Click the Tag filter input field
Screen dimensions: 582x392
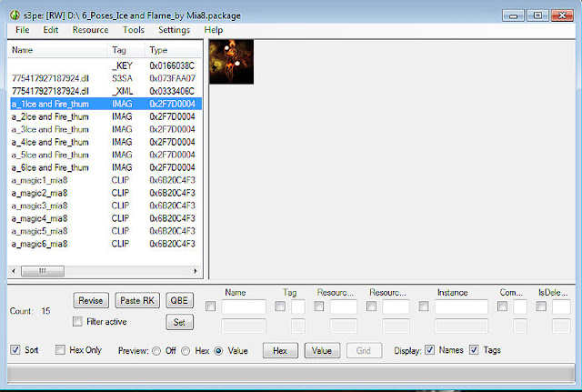298,307
